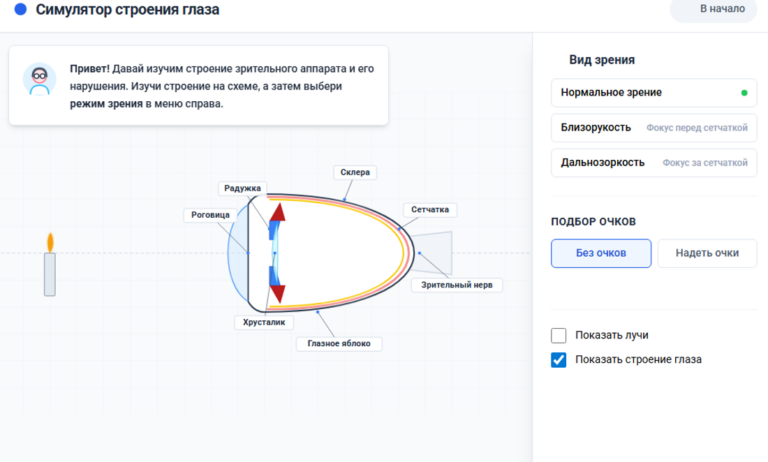Click the candle icon on the left
768x462 pixels.
[50, 265]
